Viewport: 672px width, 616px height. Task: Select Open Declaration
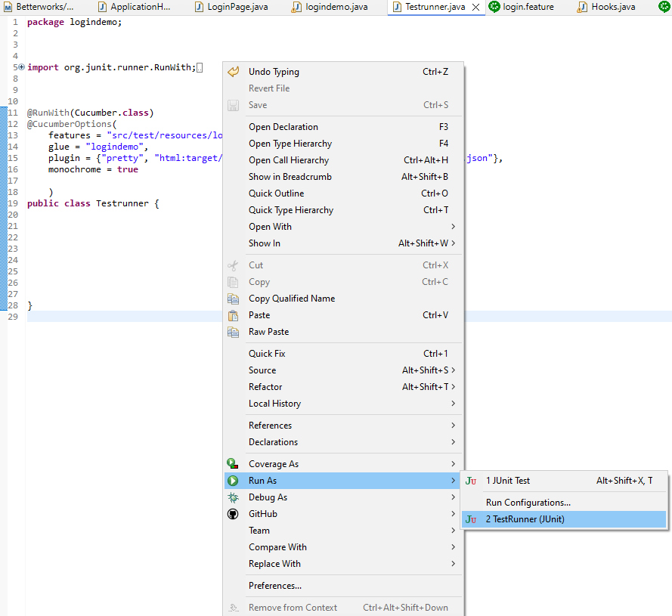click(x=344, y=127)
